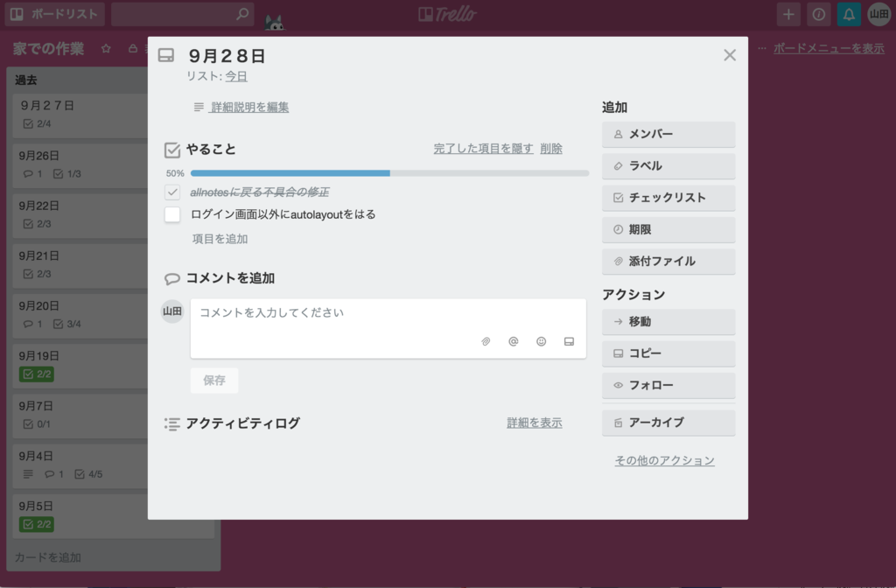Viewport: 896px width, 588px height.
Task: Open the 9月7日 card
Action: coord(80,416)
